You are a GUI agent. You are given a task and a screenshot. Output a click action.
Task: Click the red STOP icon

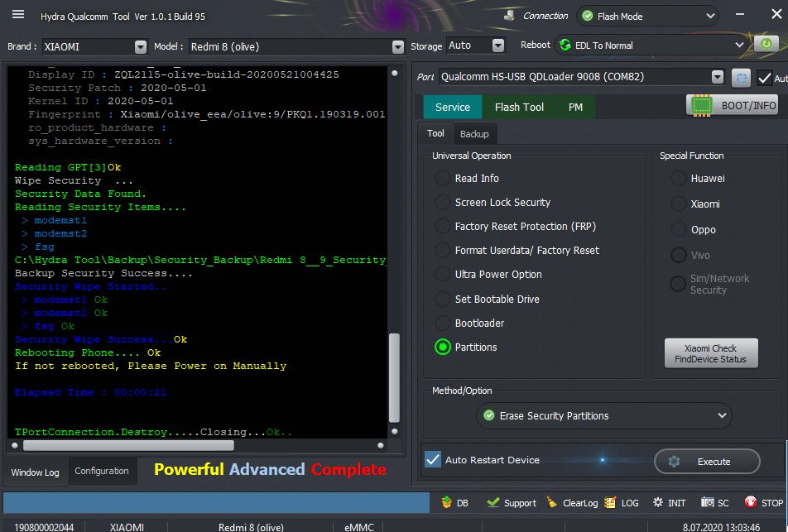coord(750,502)
